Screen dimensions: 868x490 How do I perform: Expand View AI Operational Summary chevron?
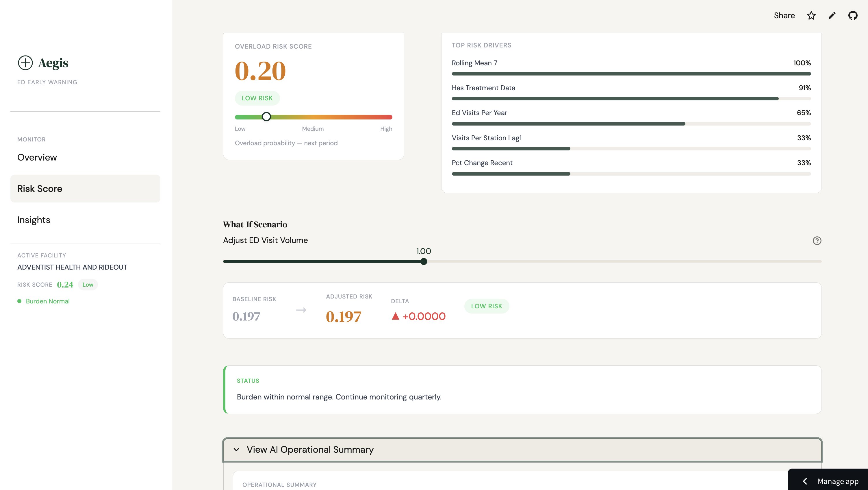click(x=236, y=450)
